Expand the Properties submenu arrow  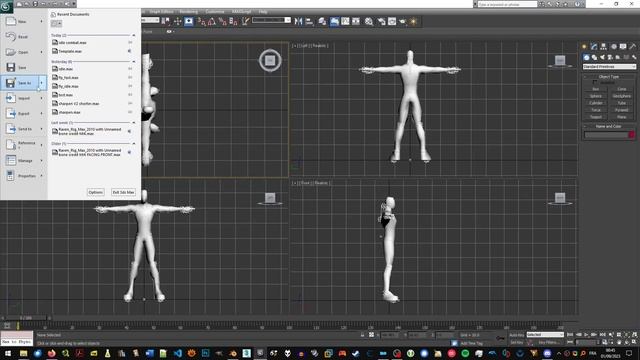[x=42, y=176]
